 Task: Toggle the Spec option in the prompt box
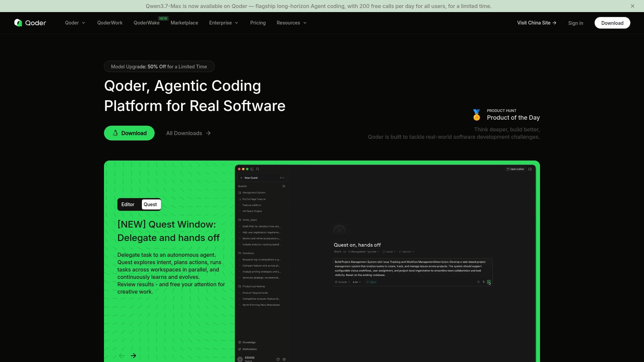[371, 282]
